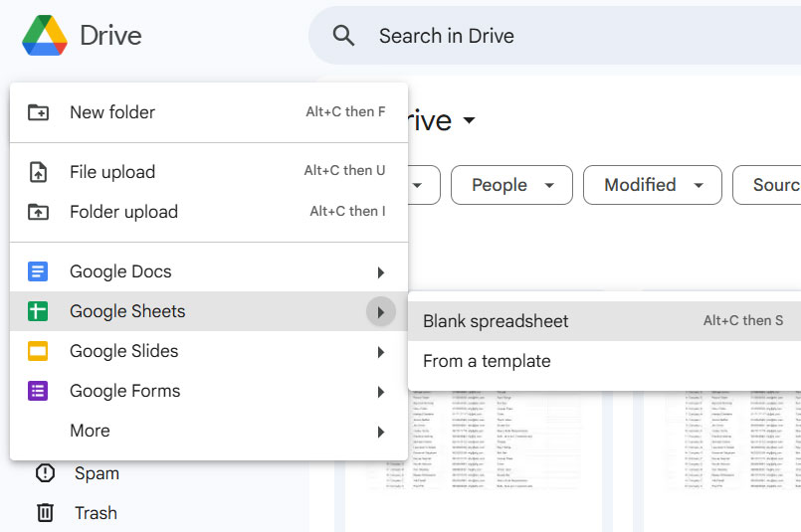The image size is (801, 532).
Task: Choose New folder from the menu
Action: (209, 112)
